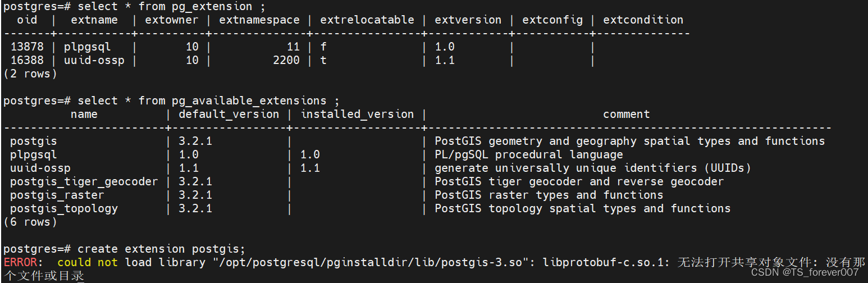This screenshot has width=868, height=283.
Task: Select the 'oid' column header
Action: (x=27, y=20)
